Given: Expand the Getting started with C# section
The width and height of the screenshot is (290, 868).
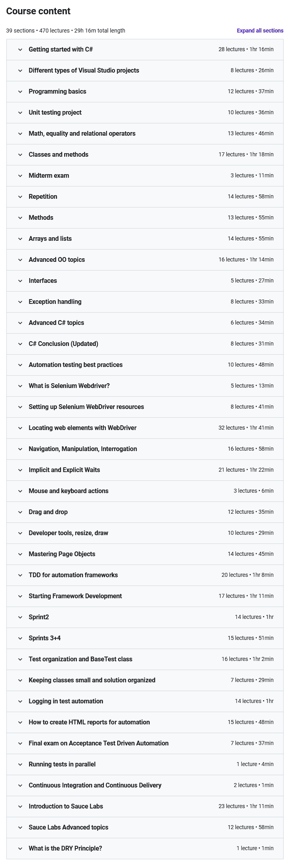Looking at the screenshot, I should pyautogui.click(x=61, y=50).
